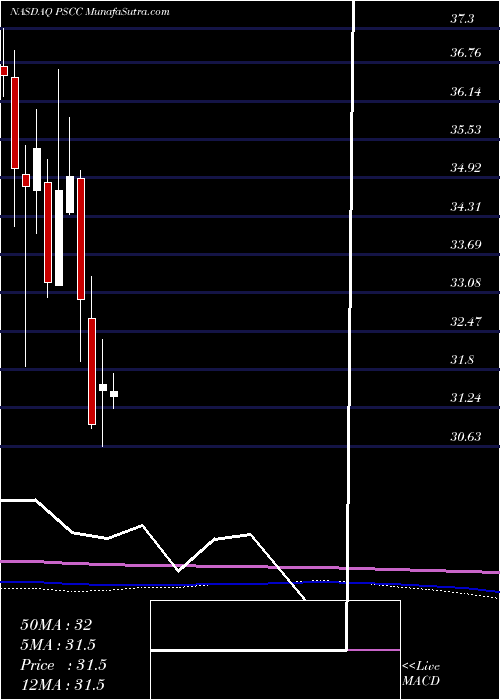500x700 pixels.
Task: Click the 37.3 price axis label
Action: (x=462, y=19)
